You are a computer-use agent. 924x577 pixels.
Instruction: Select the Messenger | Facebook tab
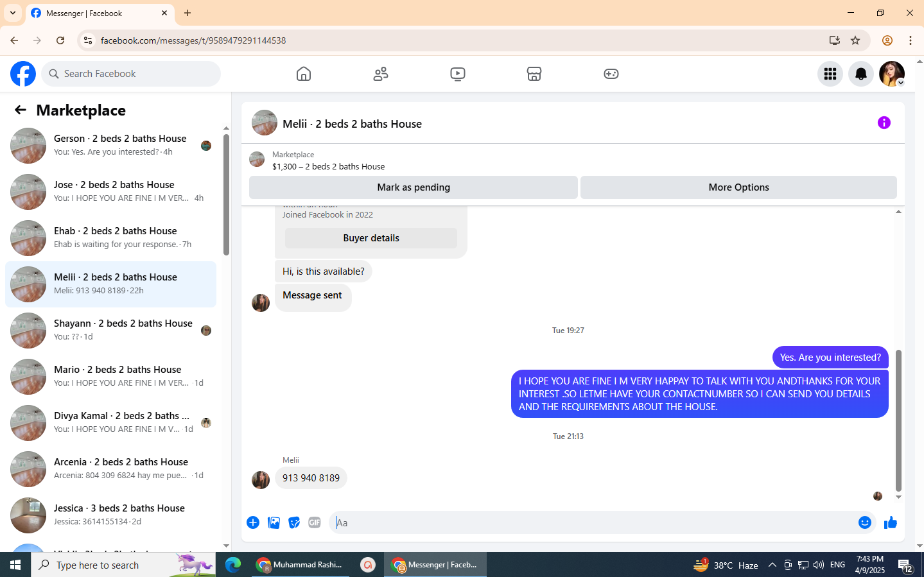pos(100,13)
